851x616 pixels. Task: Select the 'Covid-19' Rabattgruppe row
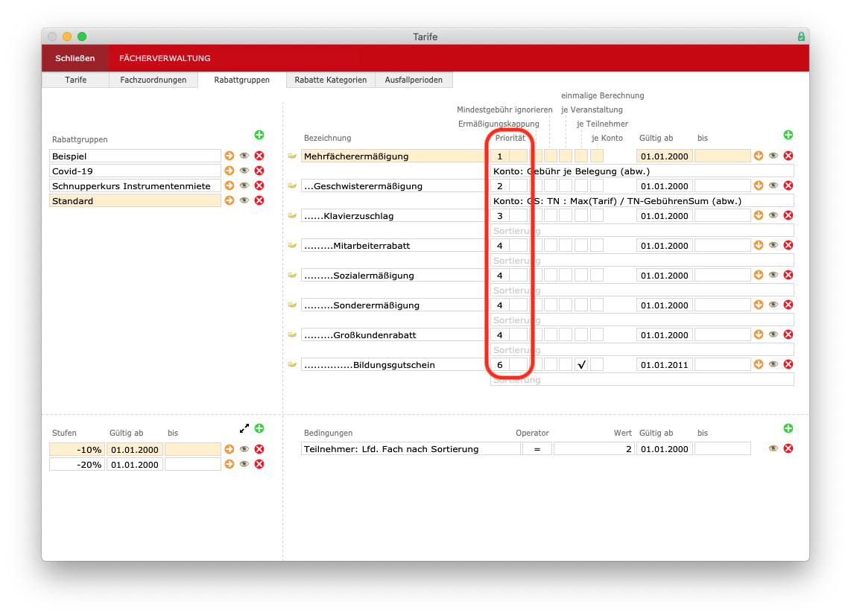[135, 171]
